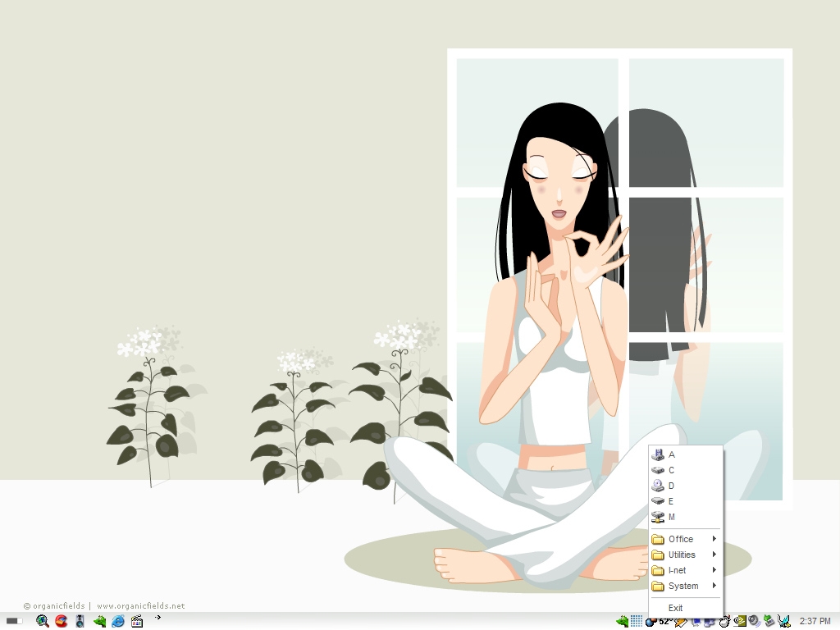The image size is (840, 630).
Task: Click the white chicken tray icon
Action: 725,622
